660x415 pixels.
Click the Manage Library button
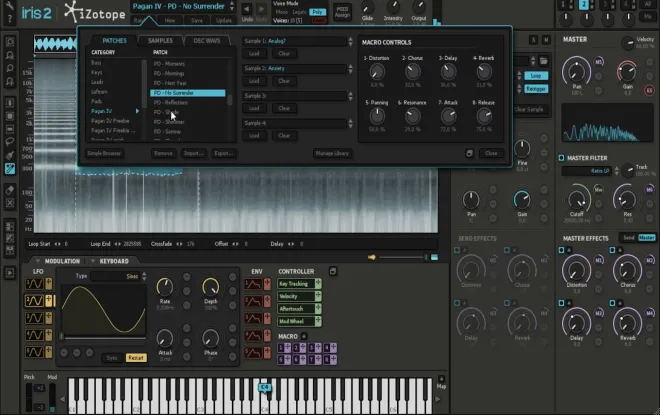pos(332,153)
